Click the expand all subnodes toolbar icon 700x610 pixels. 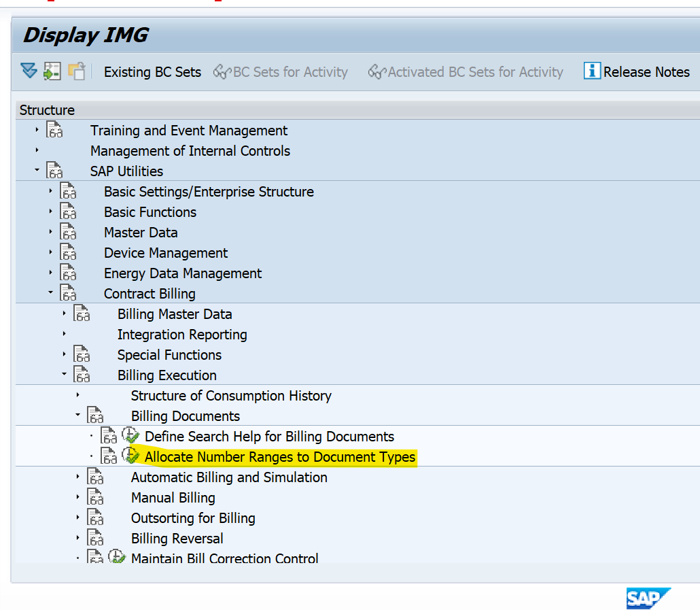click(x=29, y=71)
